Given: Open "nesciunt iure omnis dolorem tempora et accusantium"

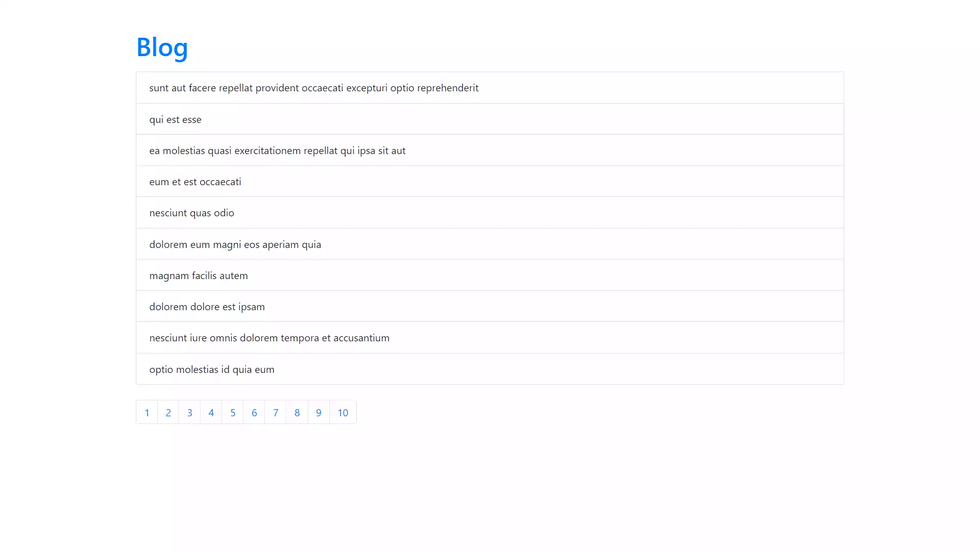Looking at the screenshot, I should coord(269,337).
